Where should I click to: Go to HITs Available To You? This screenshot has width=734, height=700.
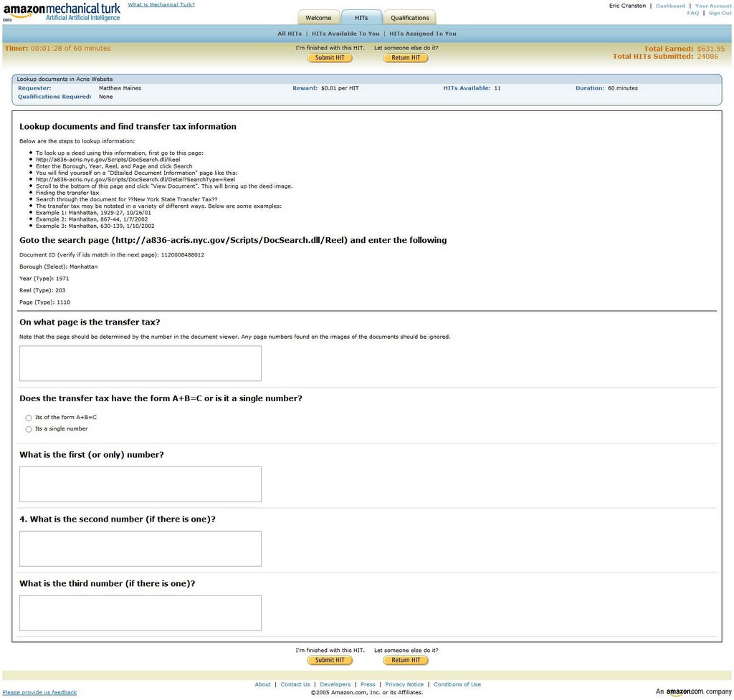click(345, 34)
